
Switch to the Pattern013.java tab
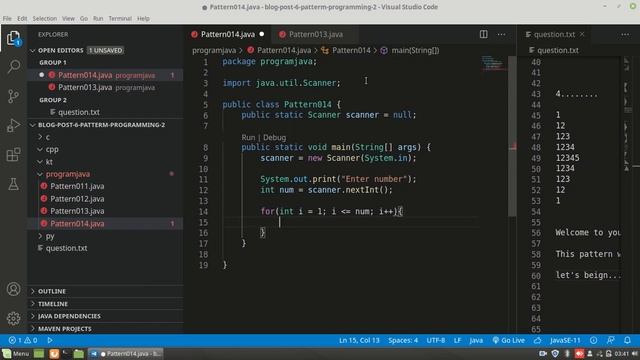coord(316,34)
